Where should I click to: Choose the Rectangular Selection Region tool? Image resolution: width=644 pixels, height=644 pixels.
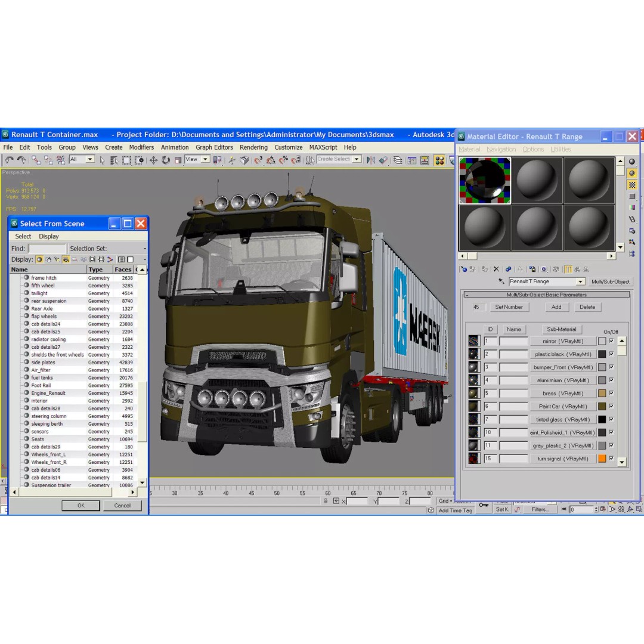click(x=127, y=160)
